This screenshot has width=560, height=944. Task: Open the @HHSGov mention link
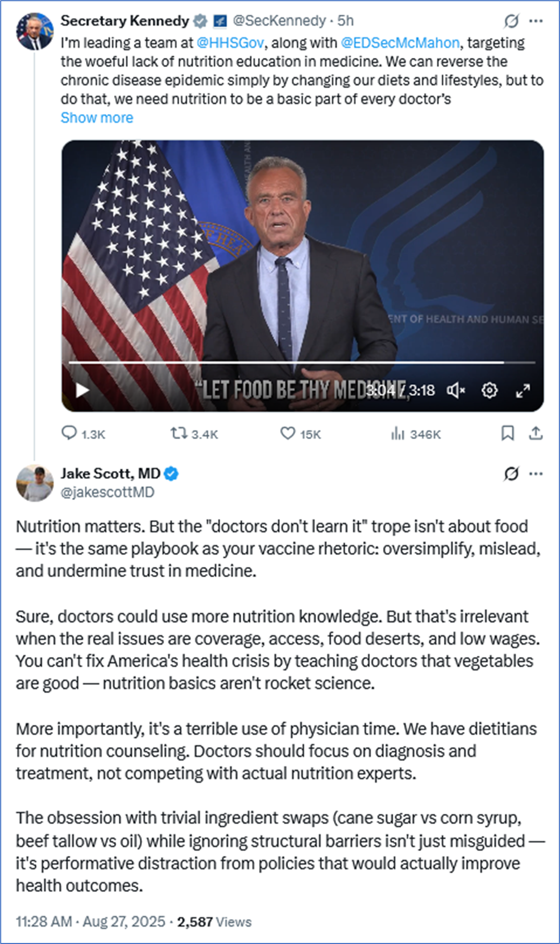coord(230,43)
